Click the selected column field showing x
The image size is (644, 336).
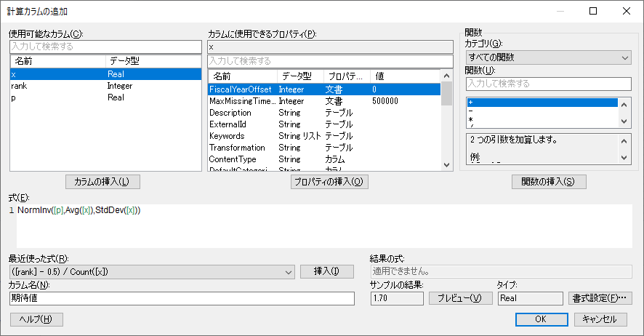330,47
